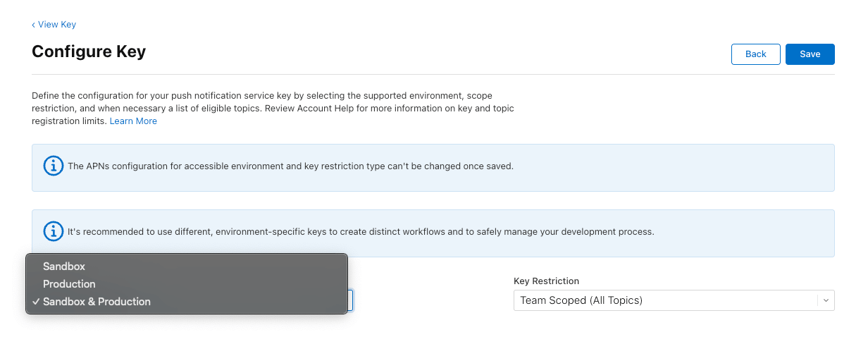This screenshot has width=868, height=349.
Task: Click the Key Restriction field label
Action: (x=546, y=281)
